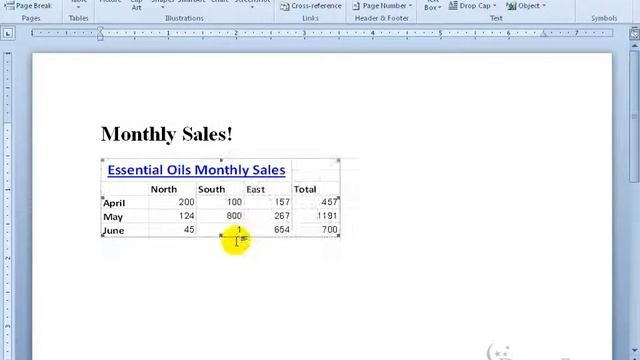Click the cell with value 700
This screenshot has width=640, height=360.
[x=329, y=230]
